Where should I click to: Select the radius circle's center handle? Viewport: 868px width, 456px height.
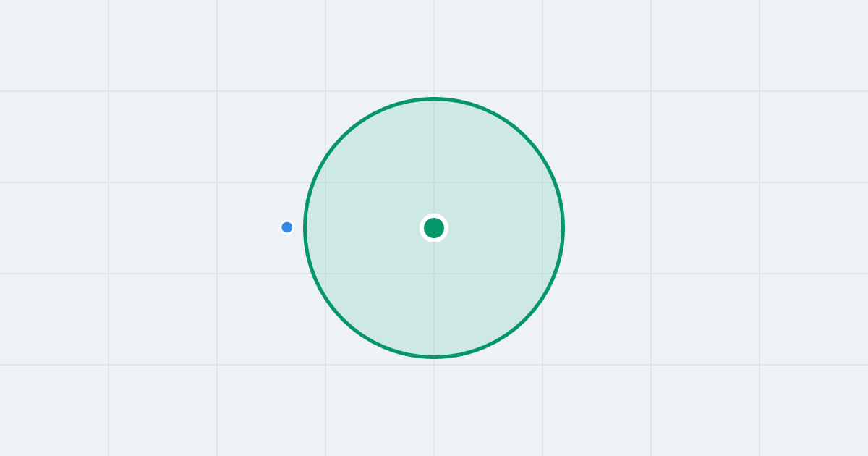434,228
